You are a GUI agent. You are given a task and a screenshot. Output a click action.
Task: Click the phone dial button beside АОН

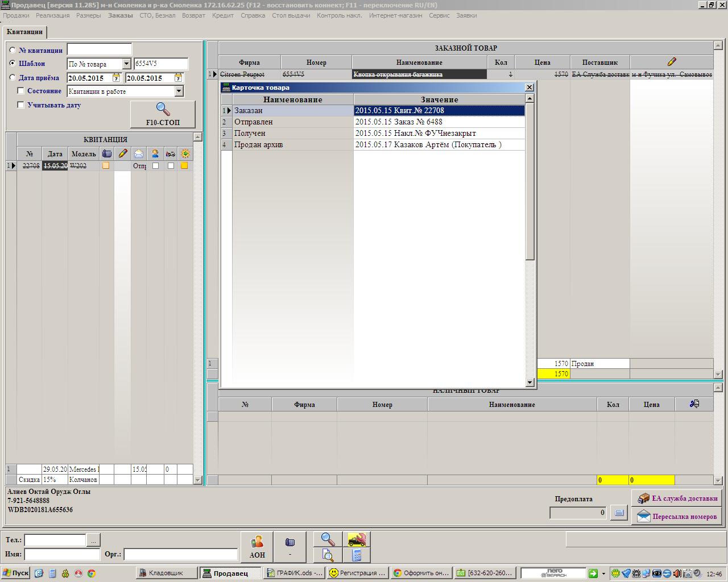(290, 547)
